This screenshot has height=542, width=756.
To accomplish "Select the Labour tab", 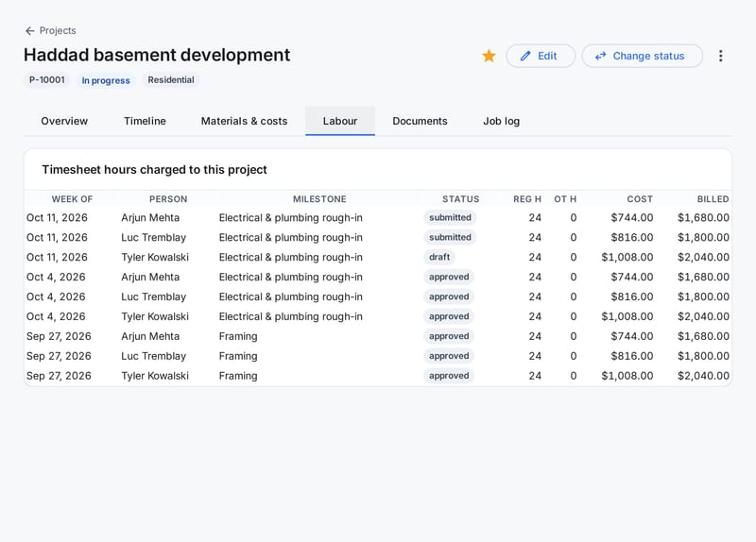I will pyautogui.click(x=340, y=121).
